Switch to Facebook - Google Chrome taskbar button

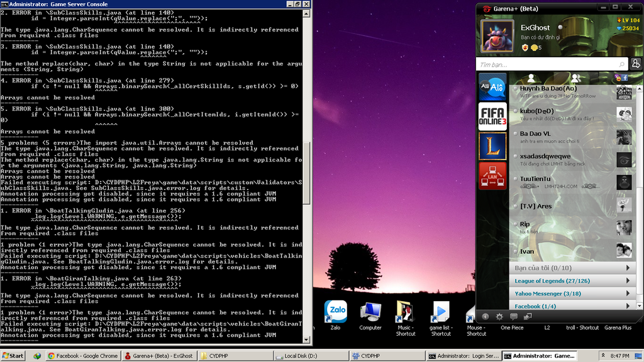(x=83, y=356)
